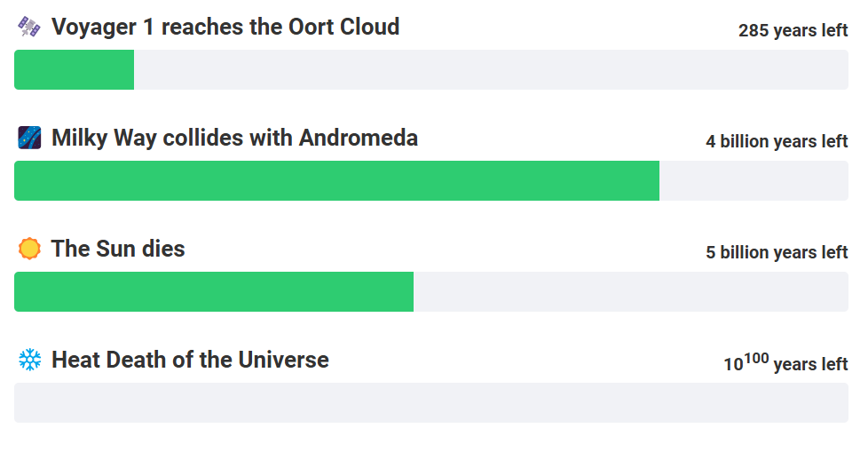The width and height of the screenshot is (868, 452).
Task: Click the gray remainder of Andromeda progress bar
Action: (754, 180)
